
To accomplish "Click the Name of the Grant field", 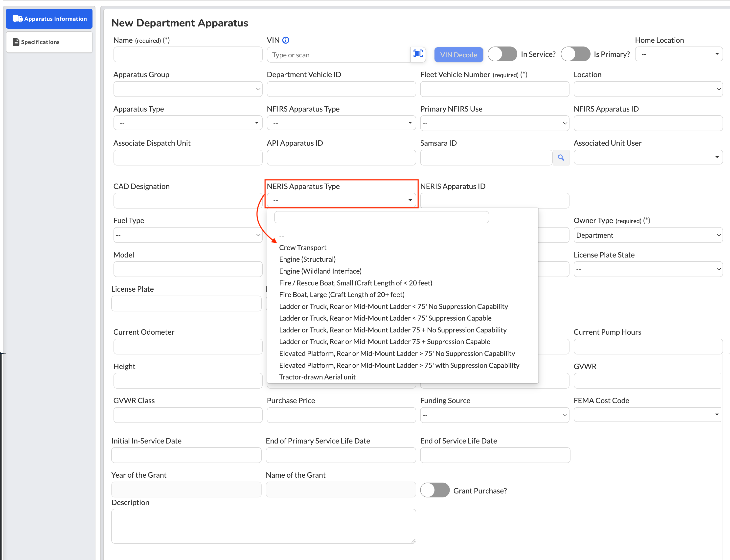I will tap(341, 489).
